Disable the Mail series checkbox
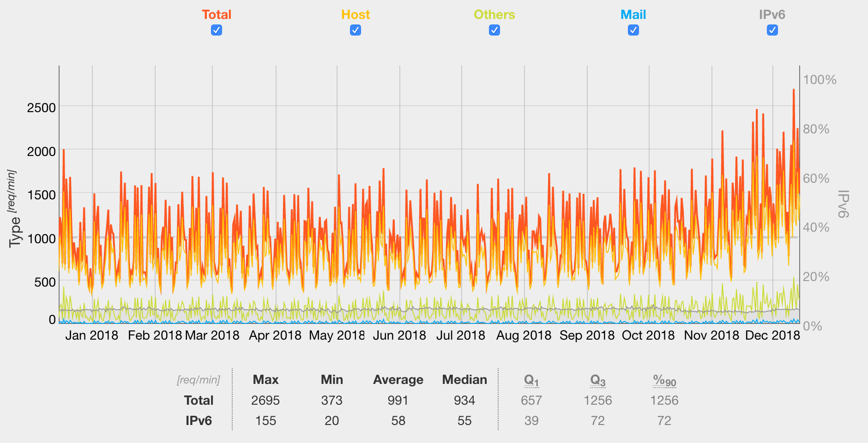This screenshot has width=868, height=443. click(x=633, y=30)
